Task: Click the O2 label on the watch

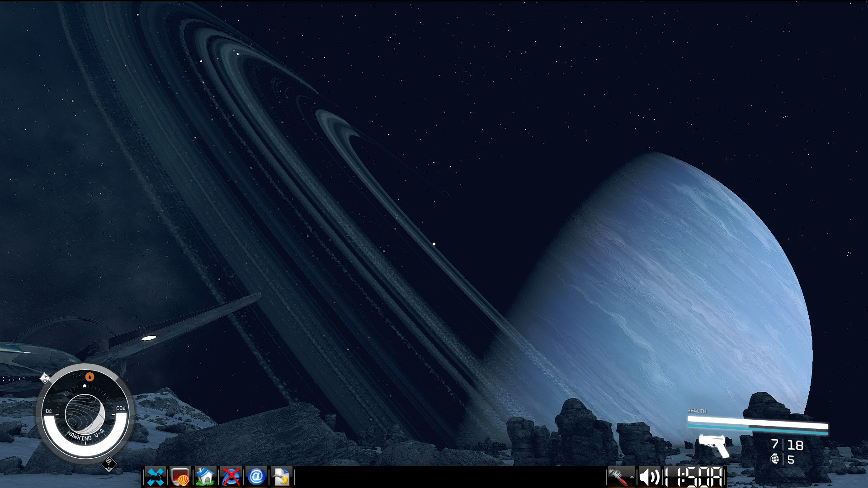Action: [49, 411]
